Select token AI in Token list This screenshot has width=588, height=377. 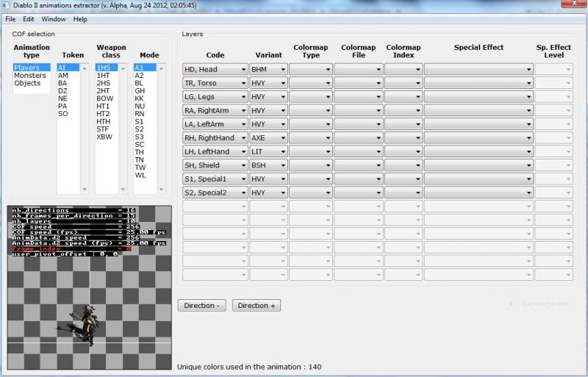click(68, 68)
